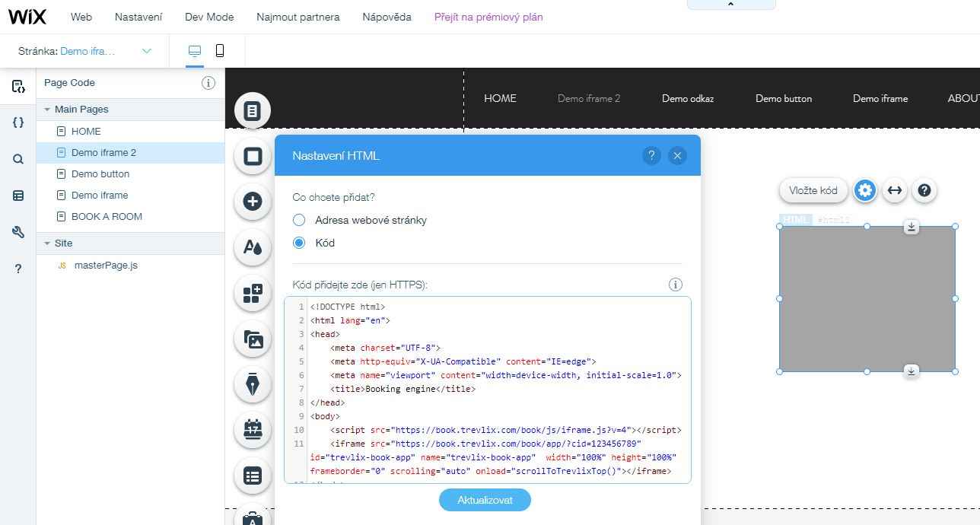The image size is (980, 525).
Task: Click Demo odkaz in site navigation
Action: [688, 98]
